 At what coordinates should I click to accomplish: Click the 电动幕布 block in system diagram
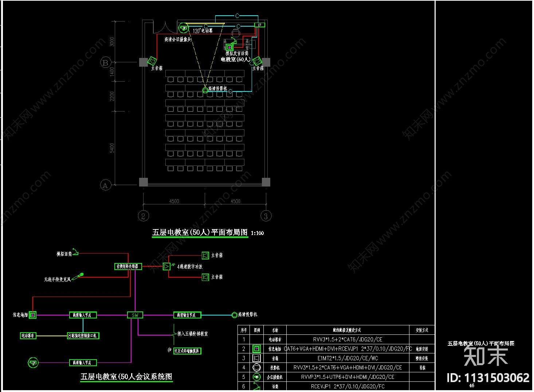coord(28,336)
